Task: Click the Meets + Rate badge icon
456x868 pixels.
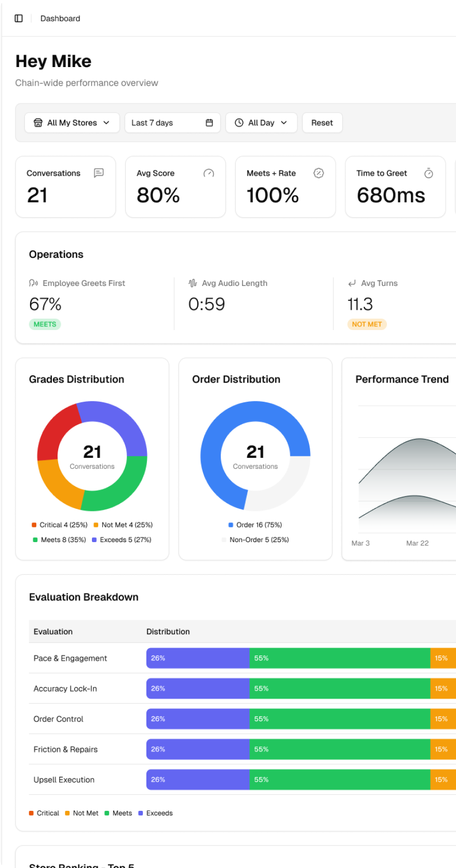Action: [x=319, y=173]
